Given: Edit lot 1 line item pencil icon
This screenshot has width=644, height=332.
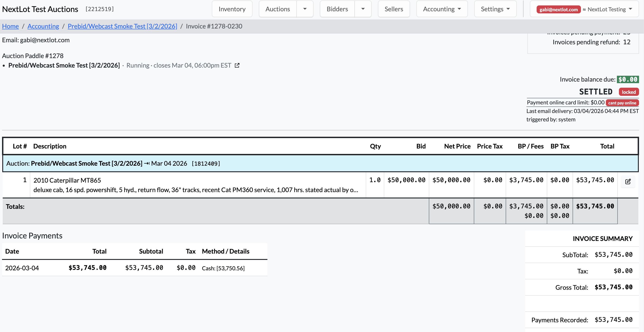Looking at the screenshot, I should pyautogui.click(x=628, y=181).
